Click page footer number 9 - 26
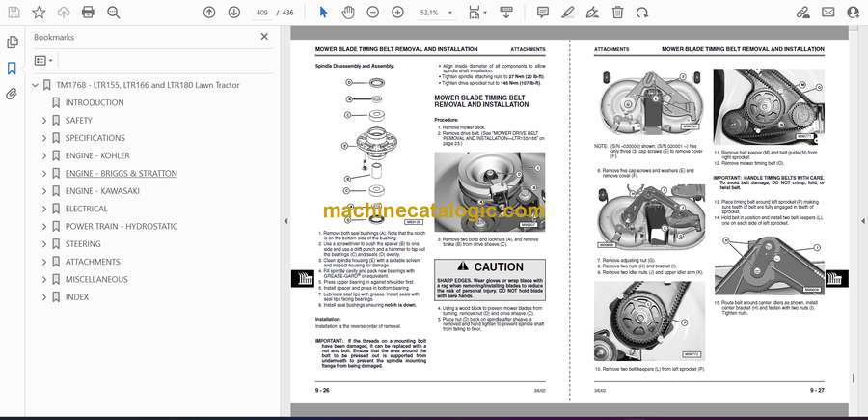Viewport: 868px width, 420px height. tap(322, 390)
